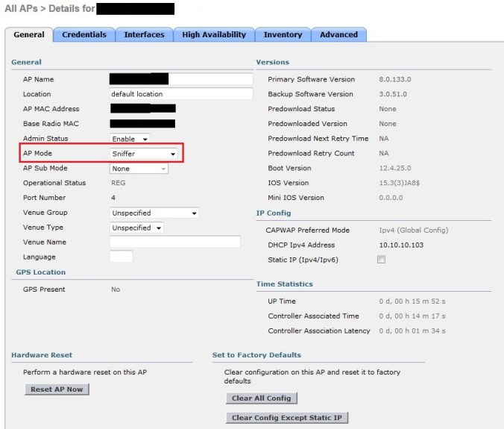504x429 pixels.
Task: Open the Interfaces tab
Action: 144,34
